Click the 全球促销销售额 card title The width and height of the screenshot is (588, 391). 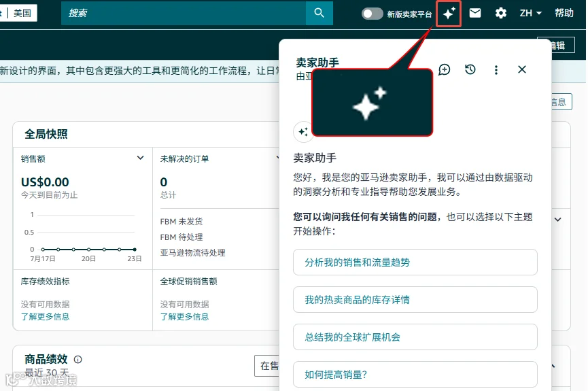188,282
